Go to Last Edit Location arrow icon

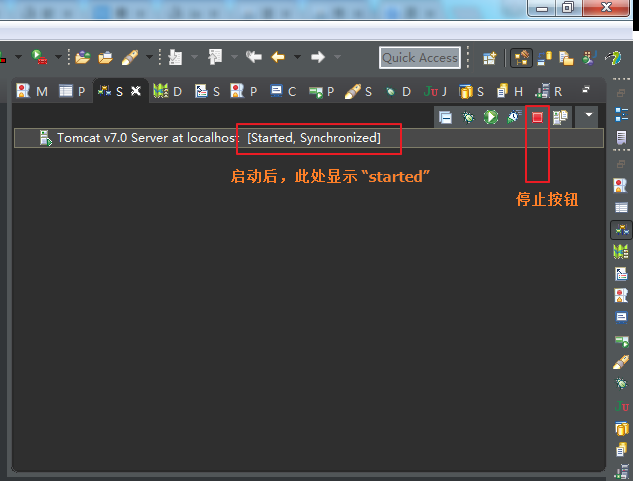coord(253,57)
